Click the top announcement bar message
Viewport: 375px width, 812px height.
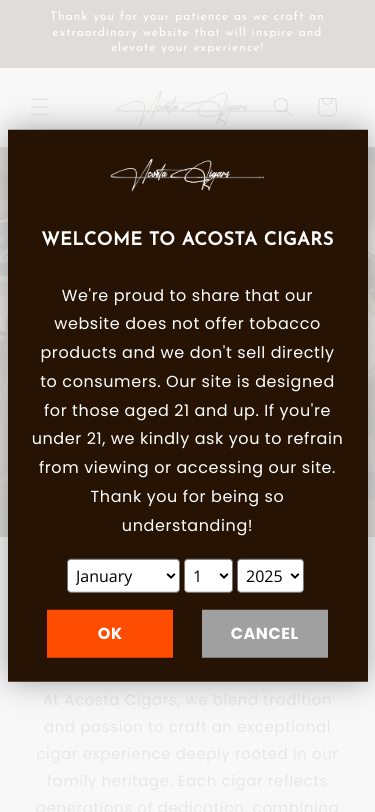(x=188, y=32)
